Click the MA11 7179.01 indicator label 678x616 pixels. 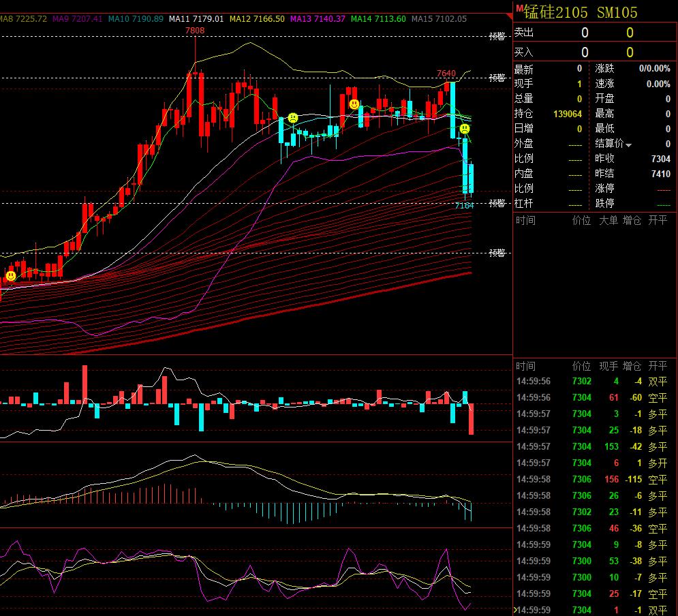point(196,18)
